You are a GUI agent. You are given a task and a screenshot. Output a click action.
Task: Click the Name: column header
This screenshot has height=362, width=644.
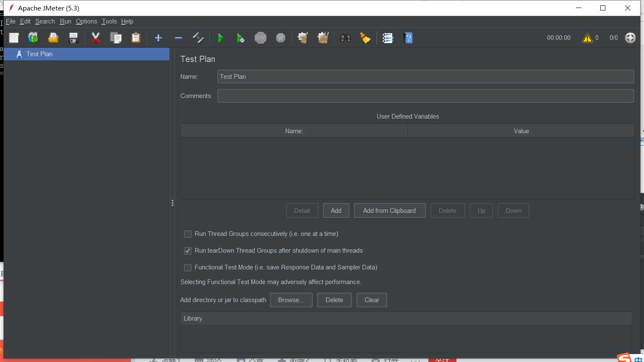click(294, 131)
